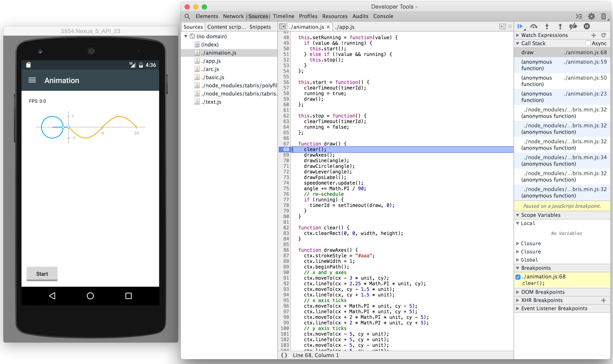The image size is (613, 364).
Task: Step into the next function call
Action: click(547, 26)
